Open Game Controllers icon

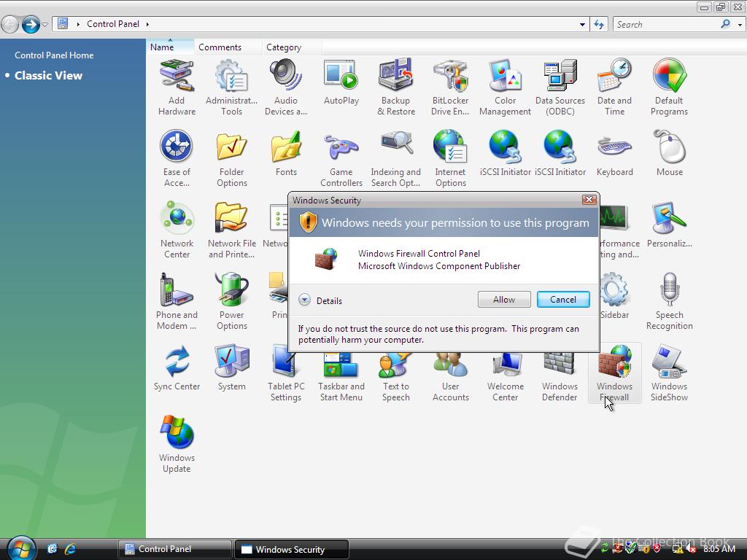(x=341, y=158)
